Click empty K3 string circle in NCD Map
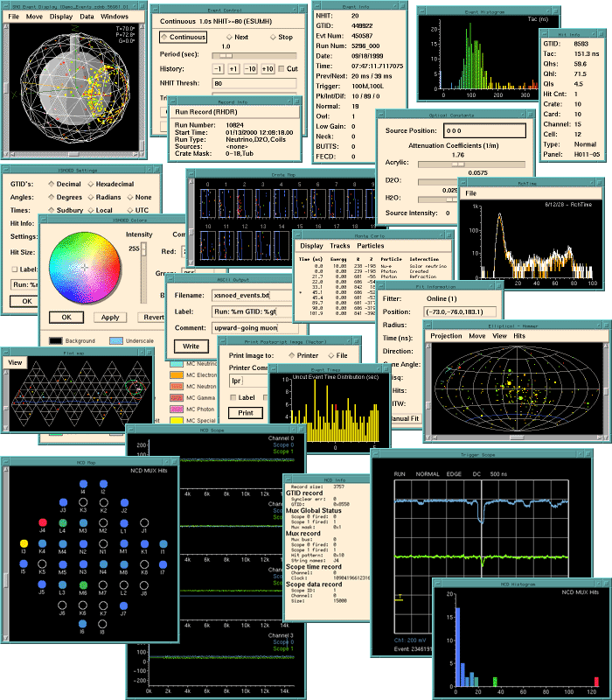The image size is (612, 700). [83, 502]
